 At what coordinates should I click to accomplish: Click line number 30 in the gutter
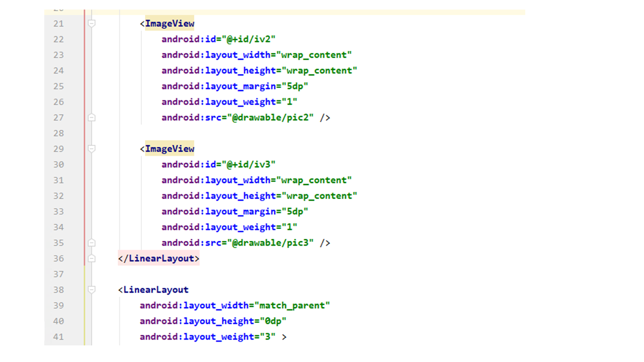click(x=58, y=164)
